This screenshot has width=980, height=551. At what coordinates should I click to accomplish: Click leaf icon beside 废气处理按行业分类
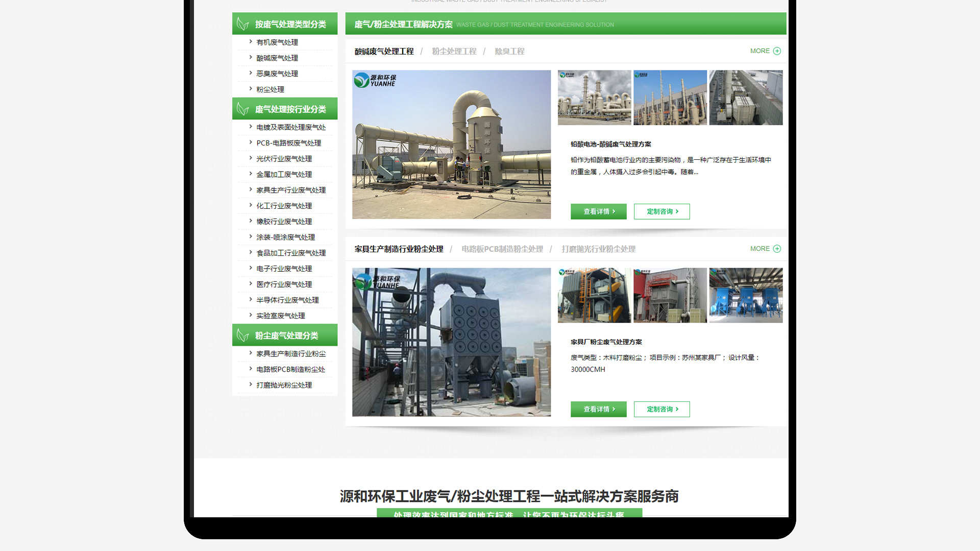(243, 109)
